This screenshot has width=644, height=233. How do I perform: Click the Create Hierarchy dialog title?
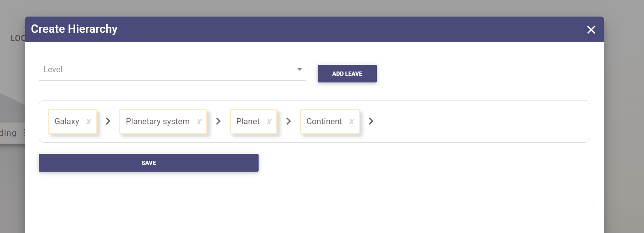click(74, 29)
